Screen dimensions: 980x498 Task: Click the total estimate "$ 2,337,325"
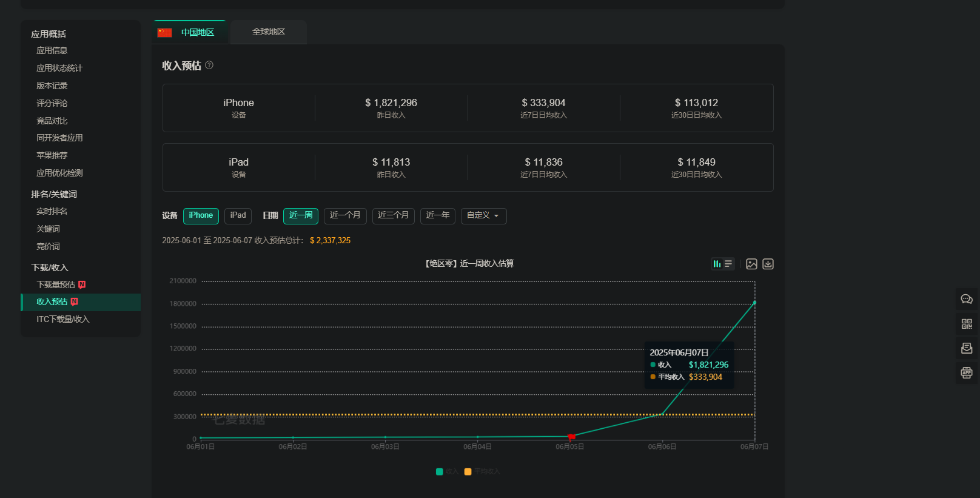click(x=330, y=241)
